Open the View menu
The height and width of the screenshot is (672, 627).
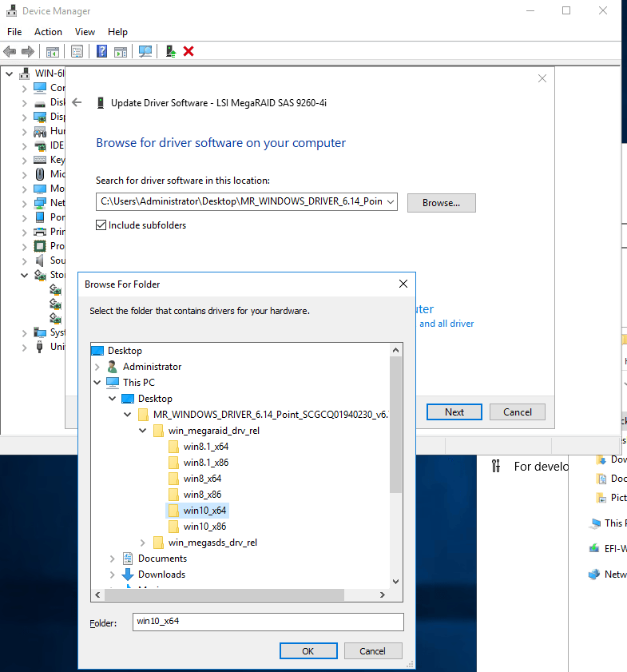(85, 32)
